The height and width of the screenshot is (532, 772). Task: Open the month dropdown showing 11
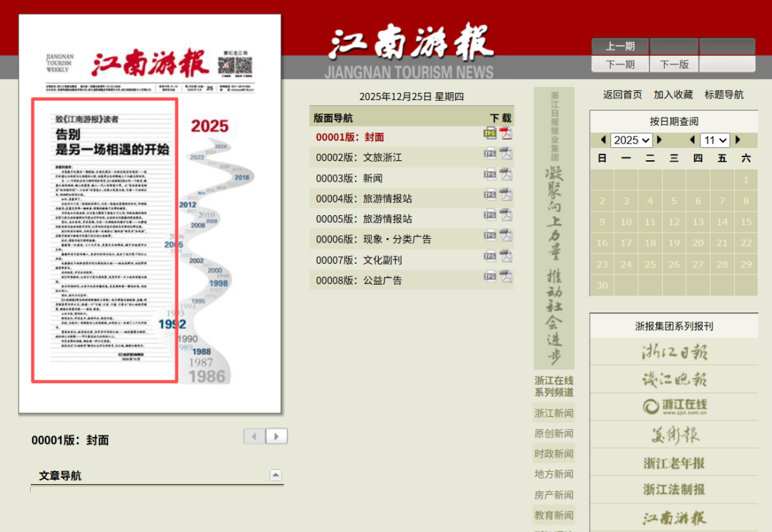(714, 140)
